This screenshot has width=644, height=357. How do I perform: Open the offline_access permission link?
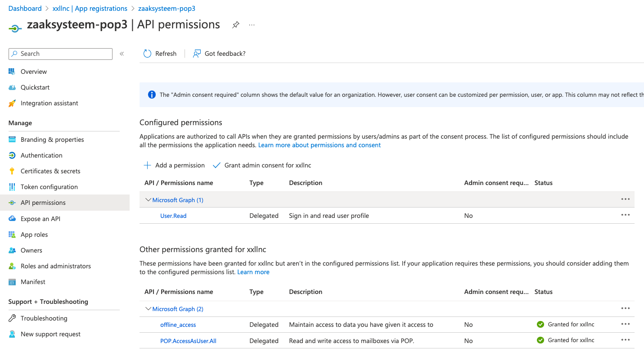(178, 325)
